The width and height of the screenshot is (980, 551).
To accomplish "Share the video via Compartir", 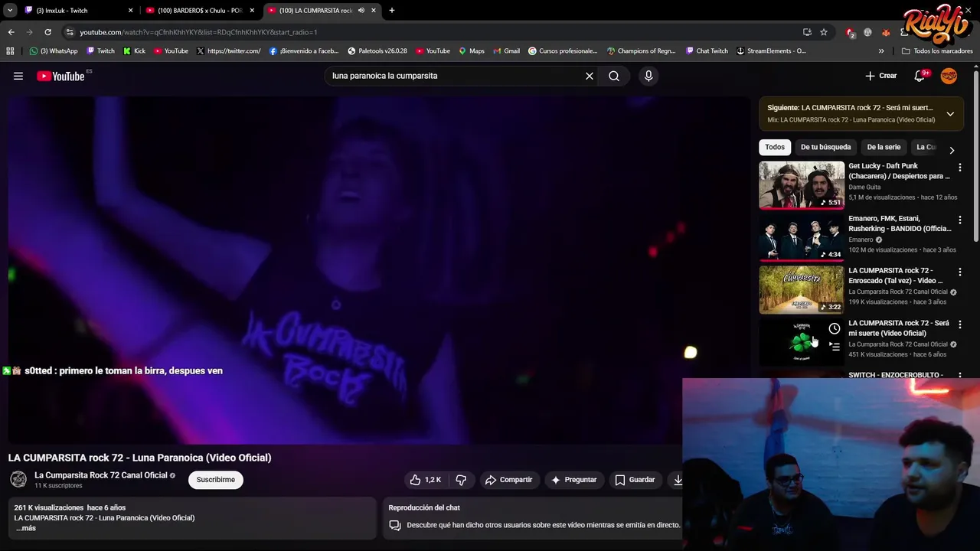I will pos(508,480).
